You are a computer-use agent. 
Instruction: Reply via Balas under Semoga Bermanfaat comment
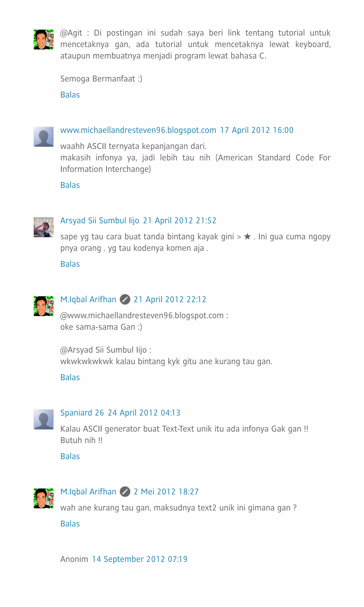coord(70,95)
